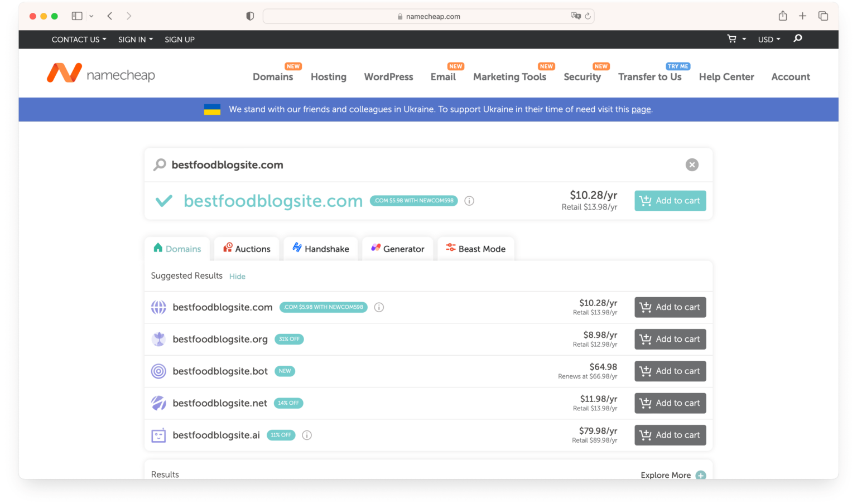
Task: Click the Explore More plus icon
Action: 701,475
